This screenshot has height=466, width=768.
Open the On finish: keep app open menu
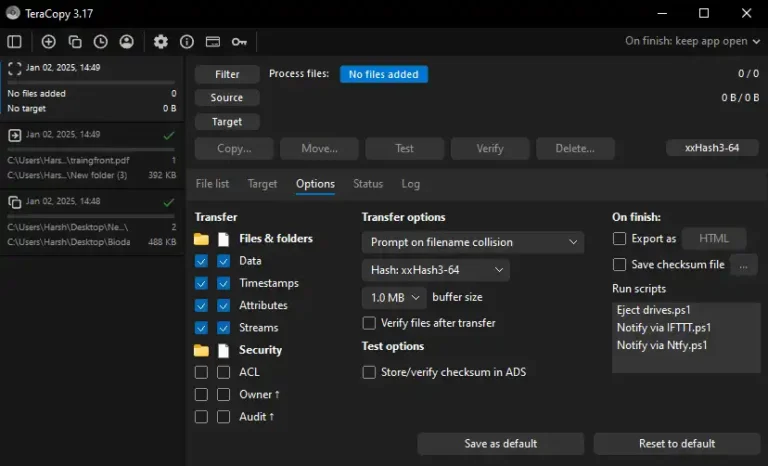click(x=691, y=41)
